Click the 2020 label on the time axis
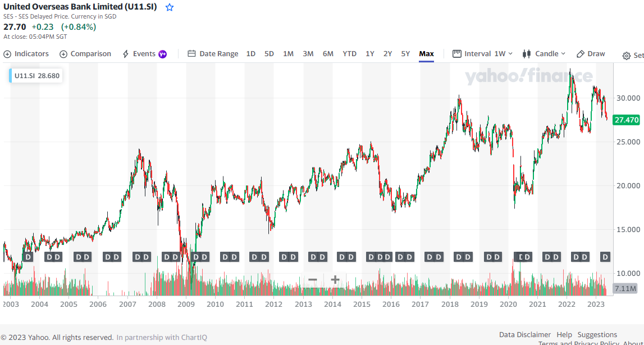 [508, 305]
